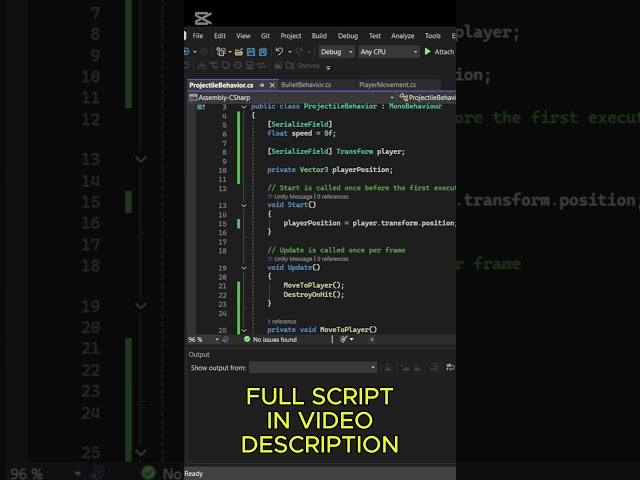The height and width of the screenshot is (480, 640).
Task: Open the View menu
Action: 243,36
